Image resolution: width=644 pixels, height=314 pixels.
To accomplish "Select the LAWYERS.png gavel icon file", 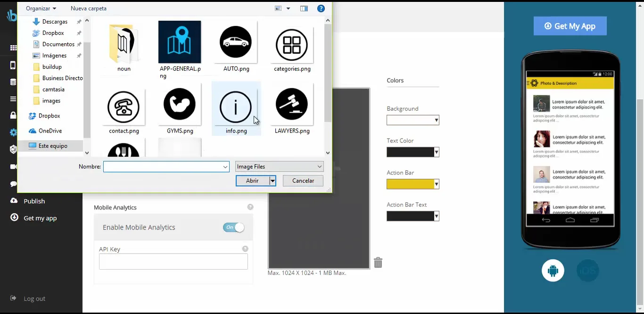I will 292,104.
